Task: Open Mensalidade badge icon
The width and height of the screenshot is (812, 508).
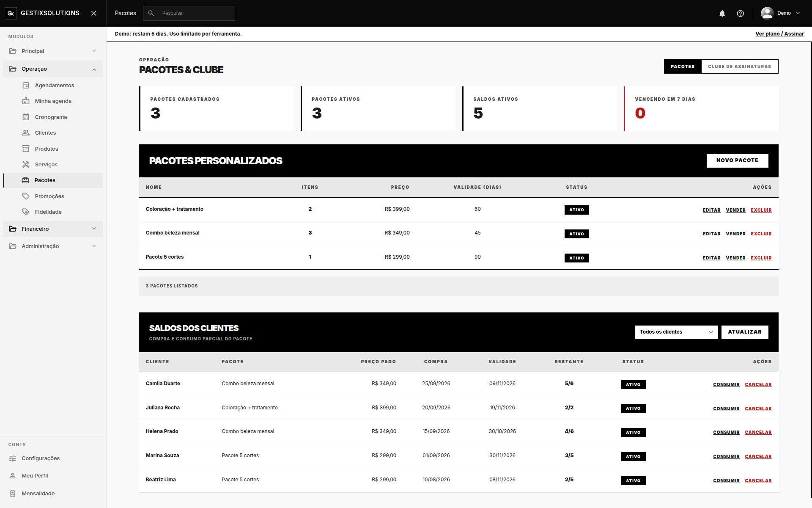Action: [x=13, y=493]
